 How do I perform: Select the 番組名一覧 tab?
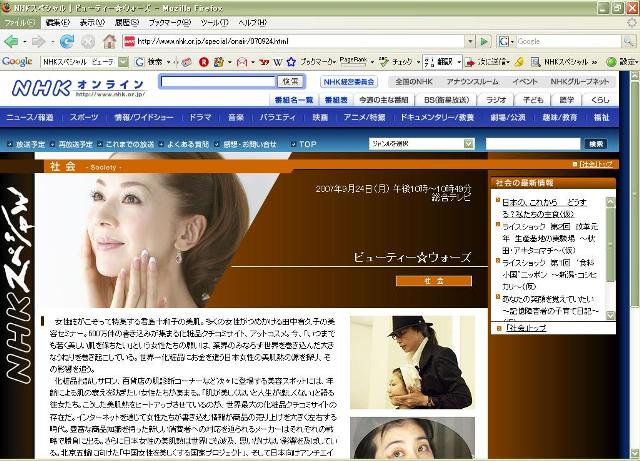pos(294,100)
